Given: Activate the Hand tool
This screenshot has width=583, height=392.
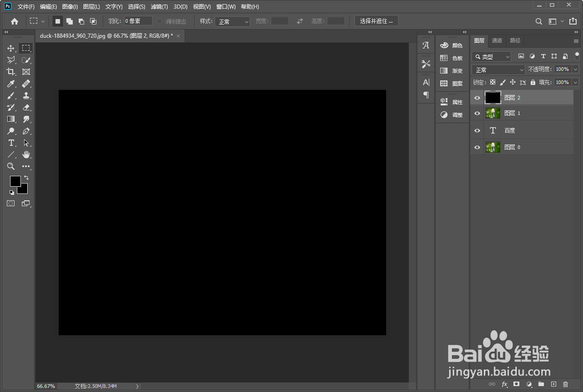Looking at the screenshot, I should point(26,154).
